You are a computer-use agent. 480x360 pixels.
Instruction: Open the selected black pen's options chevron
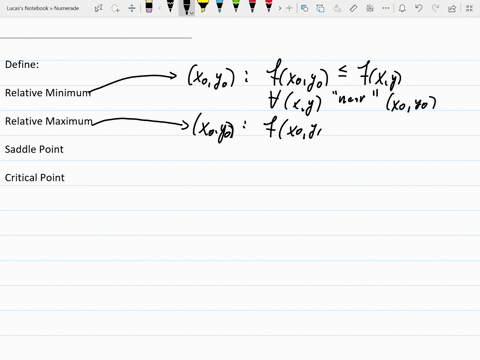[x=192, y=13]
